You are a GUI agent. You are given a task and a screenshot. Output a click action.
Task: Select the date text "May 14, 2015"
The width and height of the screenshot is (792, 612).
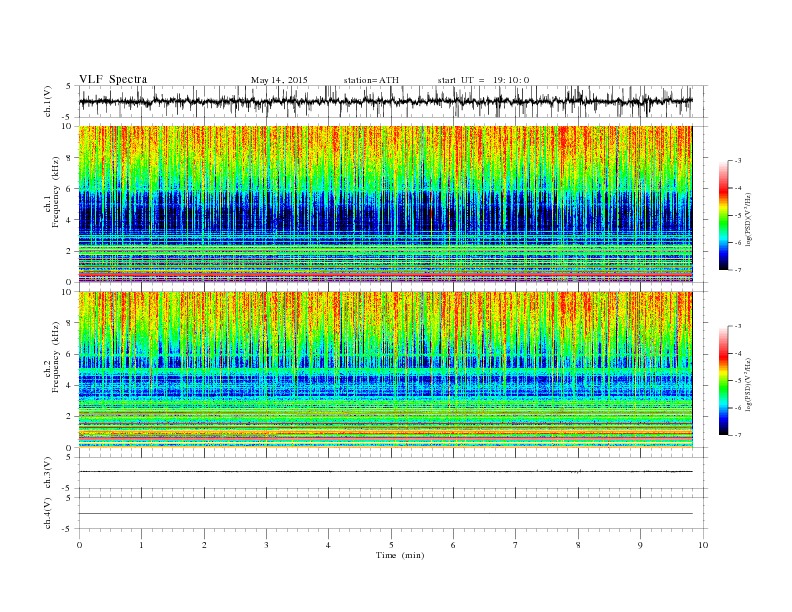click(x=279, y=80)
